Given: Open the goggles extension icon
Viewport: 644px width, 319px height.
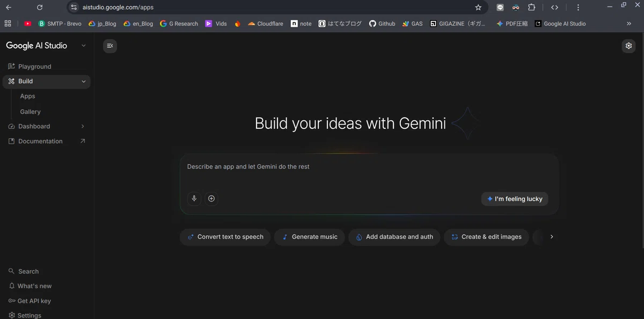Looking at the screenshot, I should 516,8.
